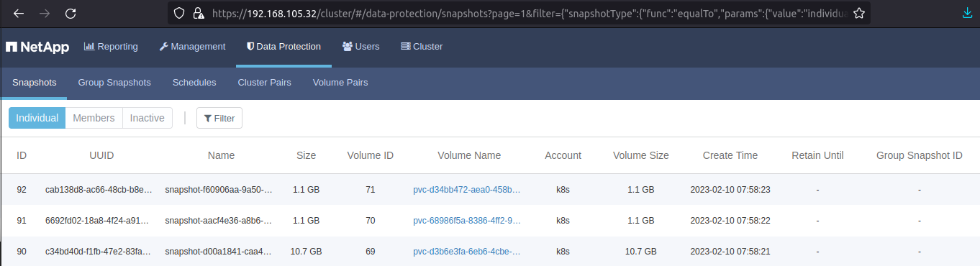Click UUID c34bd40d-f1fb-47e2-83fa
Screen dimensions: 980x266
[99, 252]
